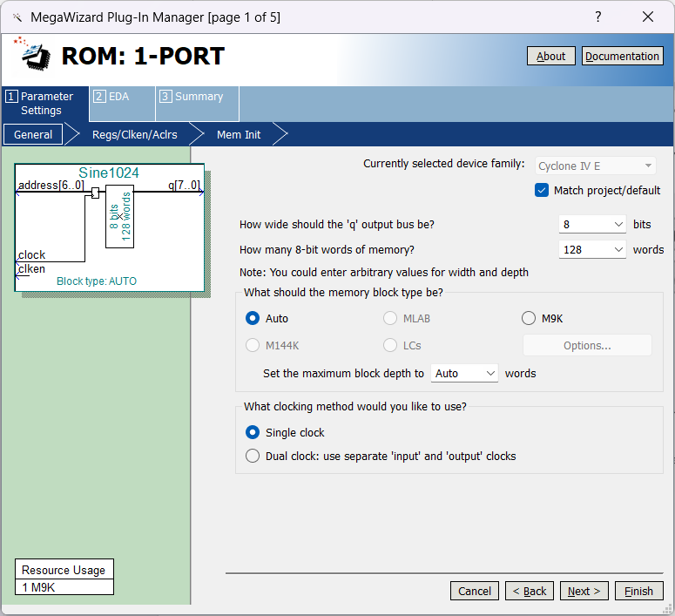Uncheck Match project/default checkbox

[x=542, y=190]
